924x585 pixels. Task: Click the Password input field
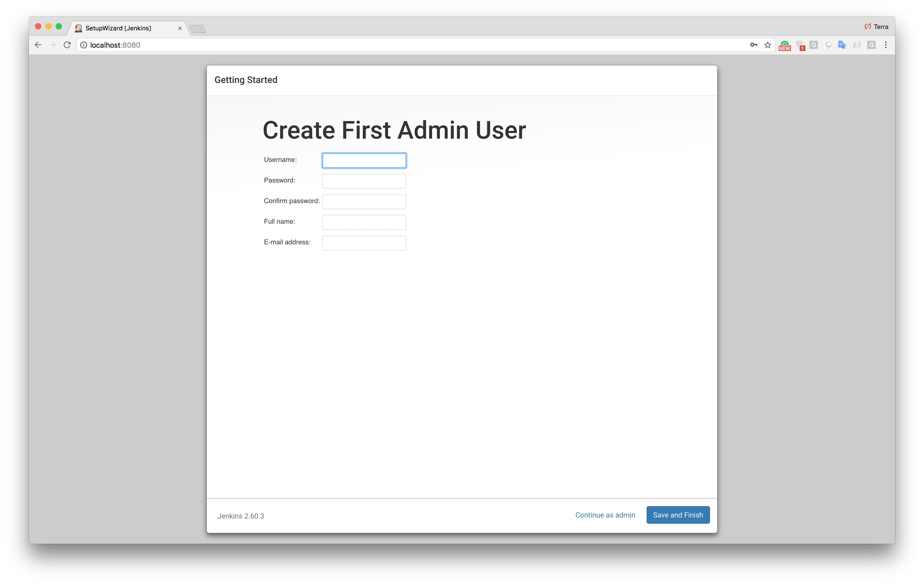(x=364, y=180)
